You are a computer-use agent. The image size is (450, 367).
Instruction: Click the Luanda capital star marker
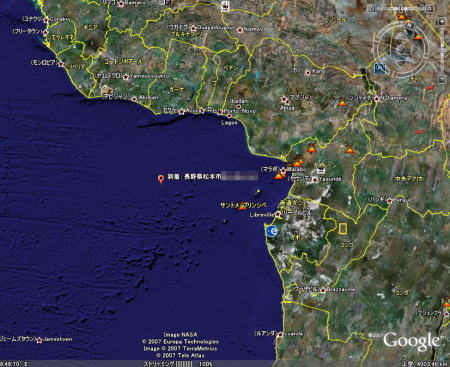click(x=280, y=334)
